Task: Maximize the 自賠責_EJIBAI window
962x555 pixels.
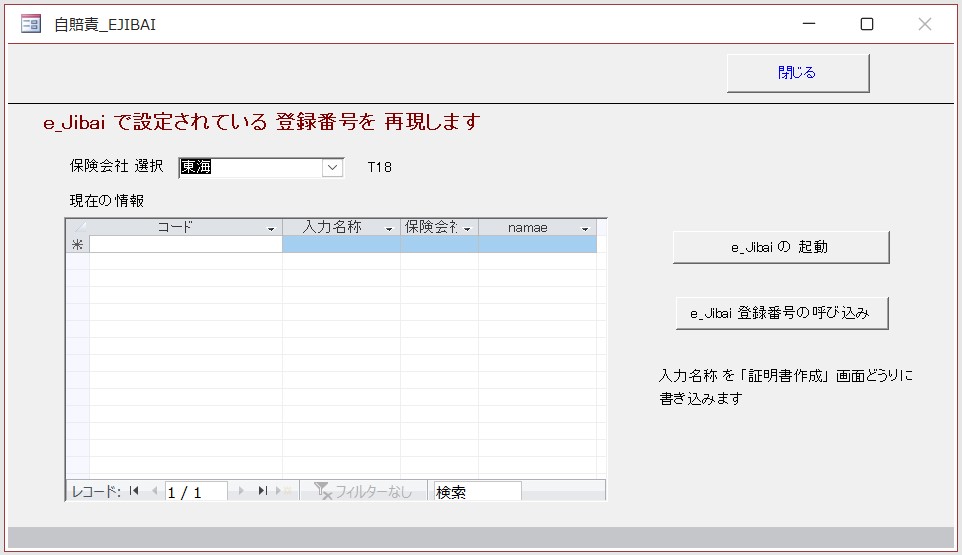Action: (x=866, y=24)
